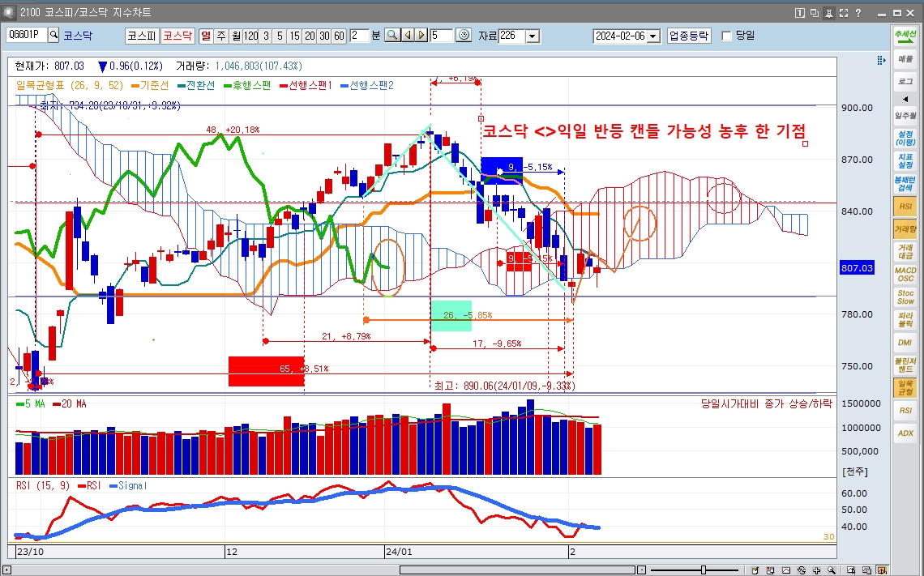Toggle the RSI indicator highlighted in sidebar
The height and width of the screenshot is (576, 924).
[905, 207]
